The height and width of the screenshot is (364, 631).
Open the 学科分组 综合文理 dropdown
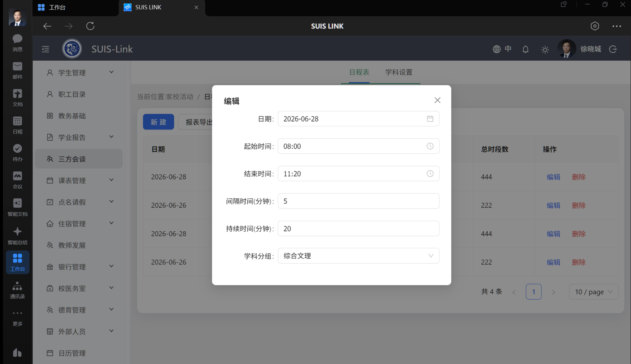coord(358,256)
